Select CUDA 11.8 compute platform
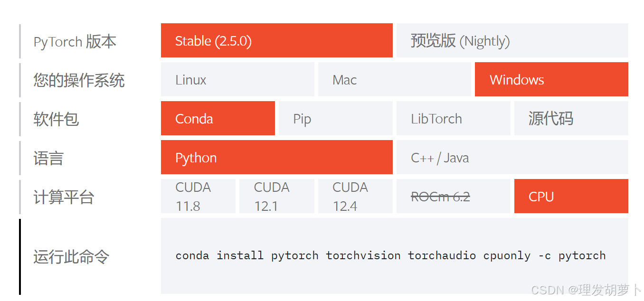 tap(198, 196)
